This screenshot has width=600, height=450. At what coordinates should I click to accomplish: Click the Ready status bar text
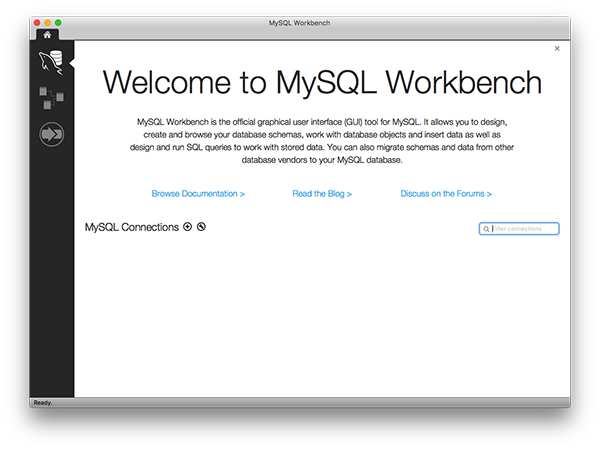(43, 403)
